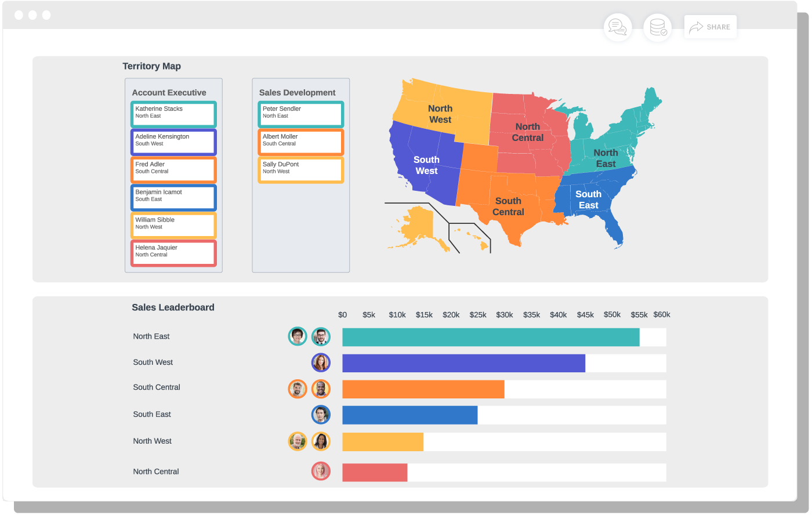Open the comments chat bubble icon
This screenshot has width=812, height=515.
(618, 27)
